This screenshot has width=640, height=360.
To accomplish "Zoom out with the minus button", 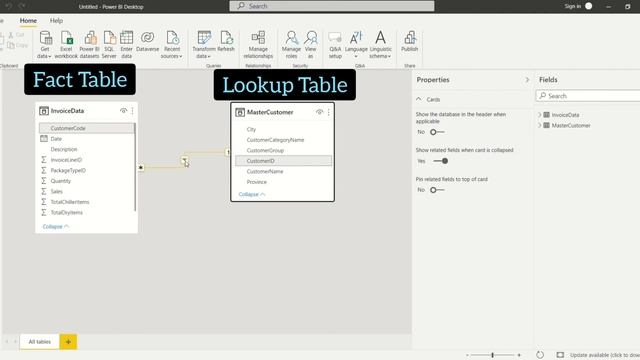I will (467, 355).
